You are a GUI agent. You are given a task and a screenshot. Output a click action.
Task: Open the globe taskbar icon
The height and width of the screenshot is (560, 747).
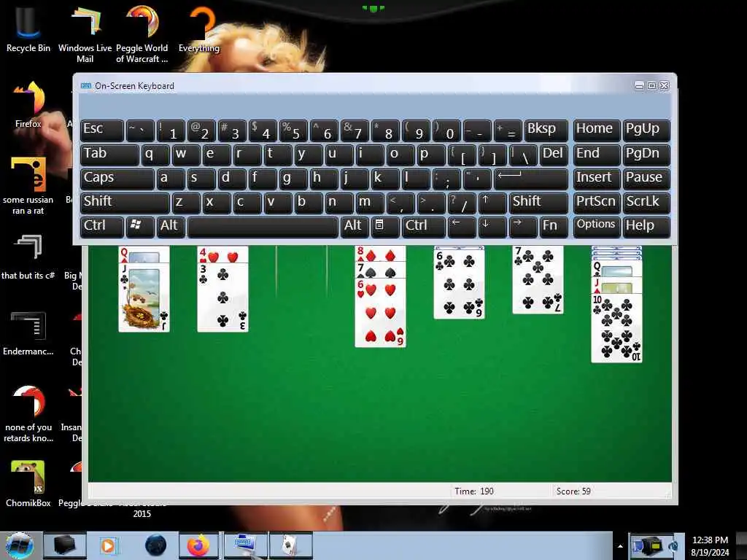pos(155,545)
